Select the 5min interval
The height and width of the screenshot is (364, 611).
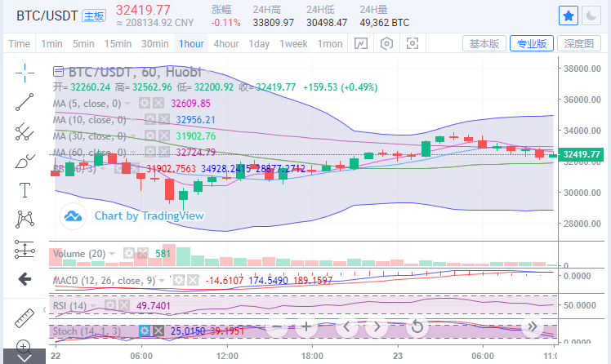(x=83, y=43)
